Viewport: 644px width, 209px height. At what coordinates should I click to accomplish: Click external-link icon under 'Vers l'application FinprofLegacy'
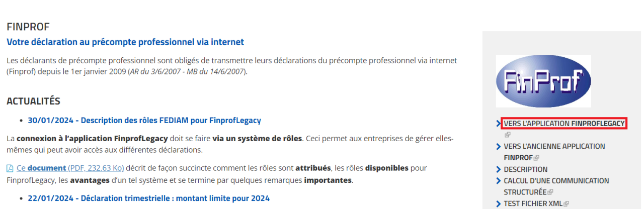click(507, 135)
